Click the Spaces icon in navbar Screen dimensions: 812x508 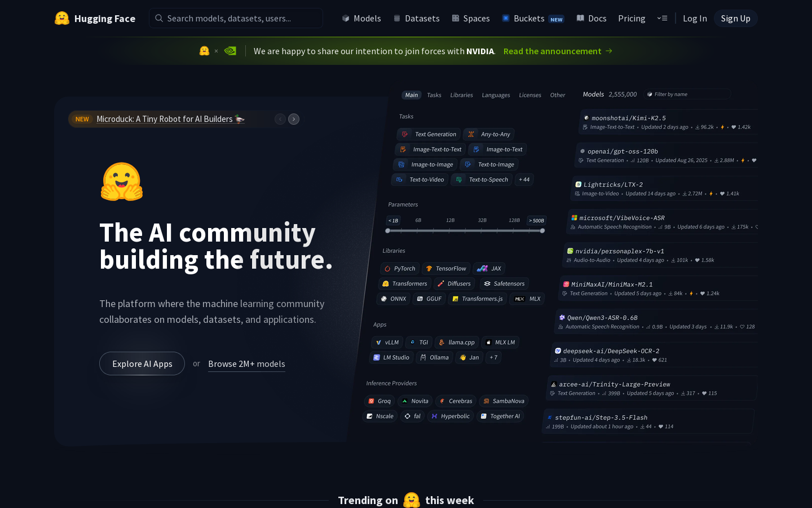pos(456,18)
